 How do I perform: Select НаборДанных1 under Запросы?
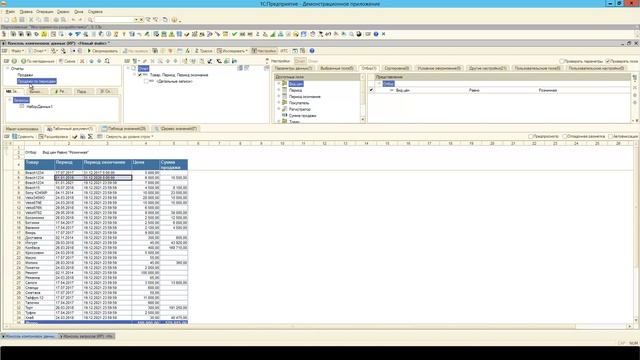pyautogui.click(x=39, y=107)
